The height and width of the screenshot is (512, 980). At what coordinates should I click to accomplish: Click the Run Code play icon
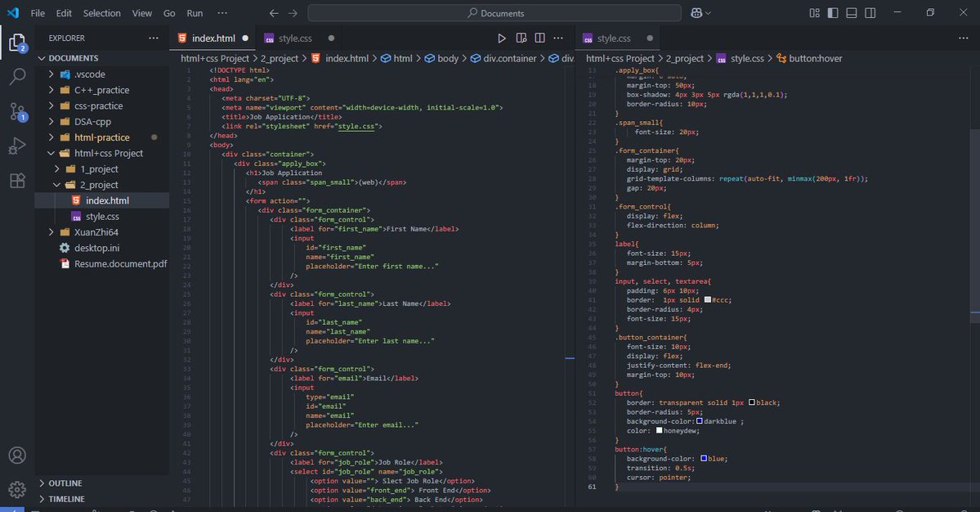(501, 38)
